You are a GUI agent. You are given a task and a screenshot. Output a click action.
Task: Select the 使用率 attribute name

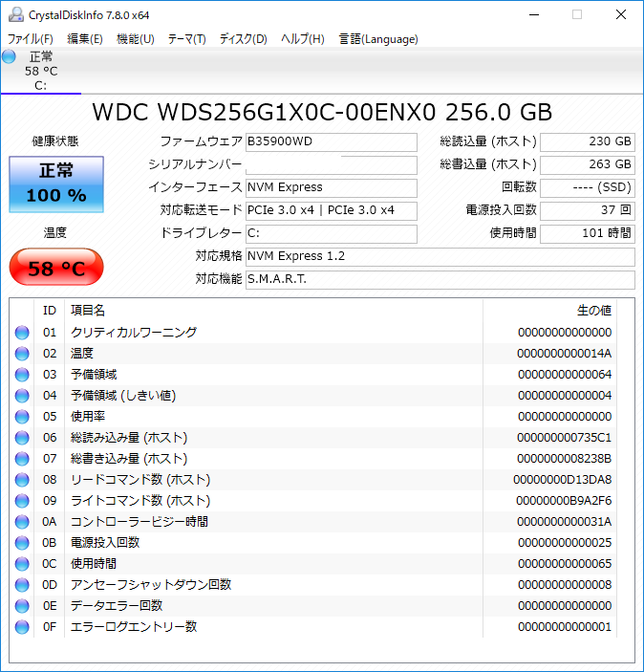point(88,417)
